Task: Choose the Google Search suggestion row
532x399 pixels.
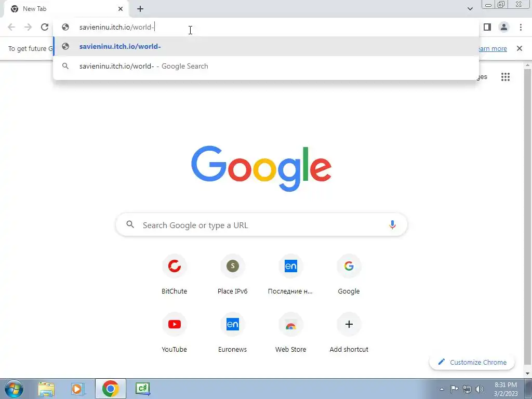Action: point(266,66)
